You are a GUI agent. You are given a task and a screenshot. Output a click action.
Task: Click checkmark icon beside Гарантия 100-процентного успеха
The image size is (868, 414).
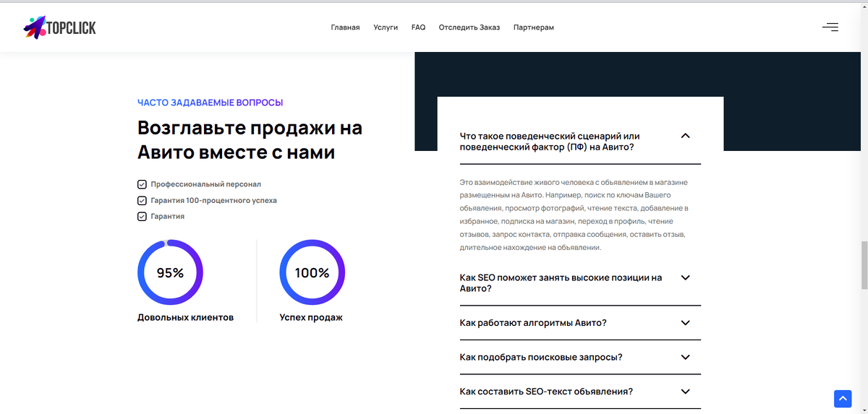142,200
